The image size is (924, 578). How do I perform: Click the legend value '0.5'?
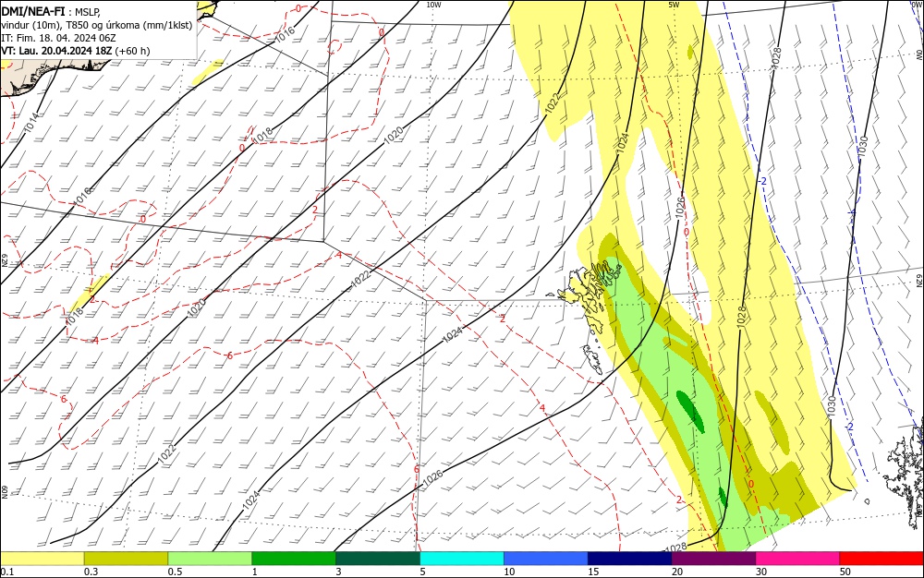(x=175, y=572)
